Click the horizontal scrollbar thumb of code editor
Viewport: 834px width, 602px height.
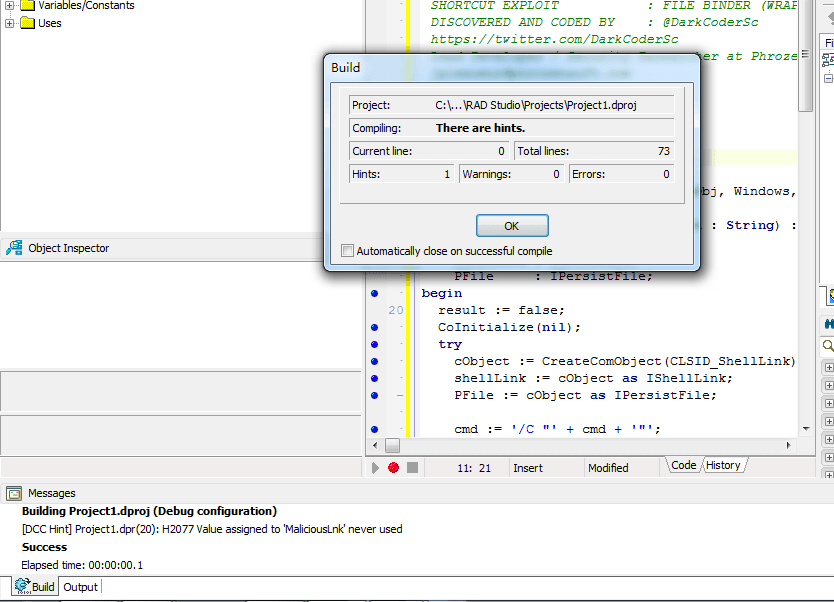click(x=393, y=445)
